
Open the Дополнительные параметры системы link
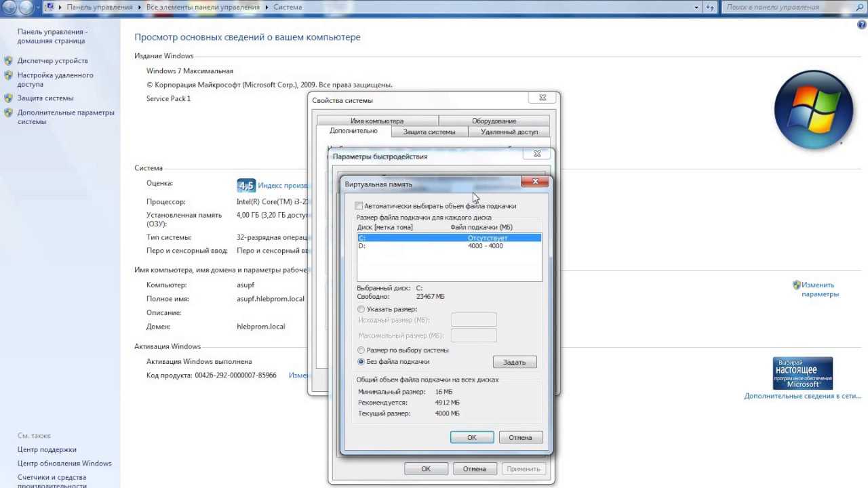pyautogui.click(x=66, y=117)
